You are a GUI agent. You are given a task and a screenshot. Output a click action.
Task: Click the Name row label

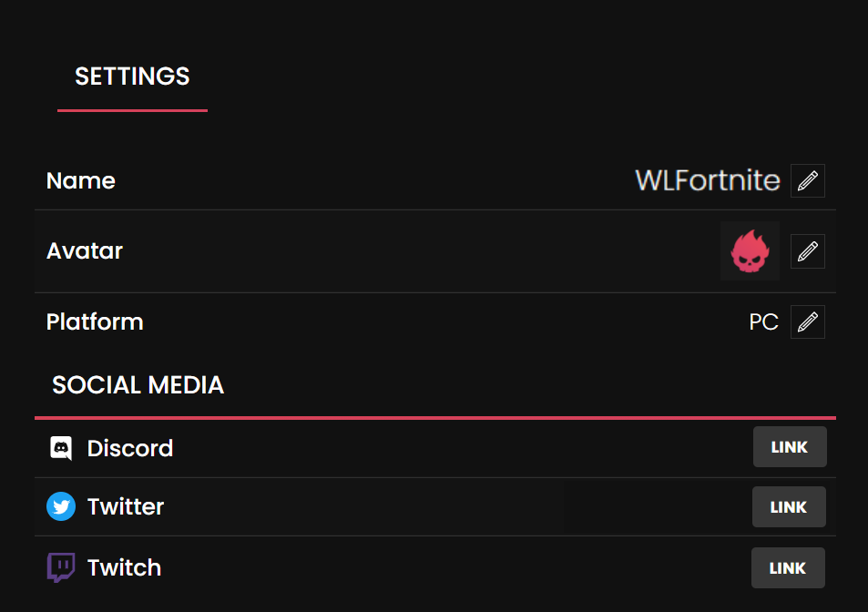point(81,180)
